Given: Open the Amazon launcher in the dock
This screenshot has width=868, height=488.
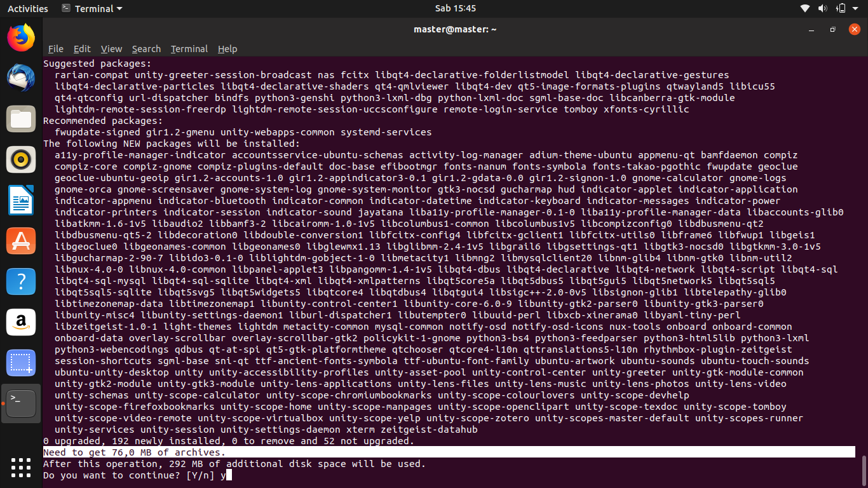Looking at the screenshot, I should tap(20, 322).
